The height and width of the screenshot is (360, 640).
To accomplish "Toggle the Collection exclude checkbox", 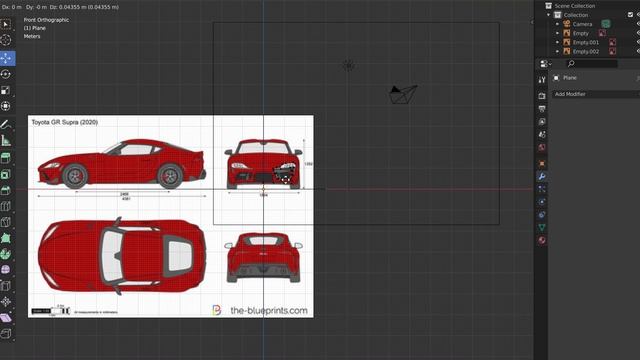I will click(x=630, y=15).
